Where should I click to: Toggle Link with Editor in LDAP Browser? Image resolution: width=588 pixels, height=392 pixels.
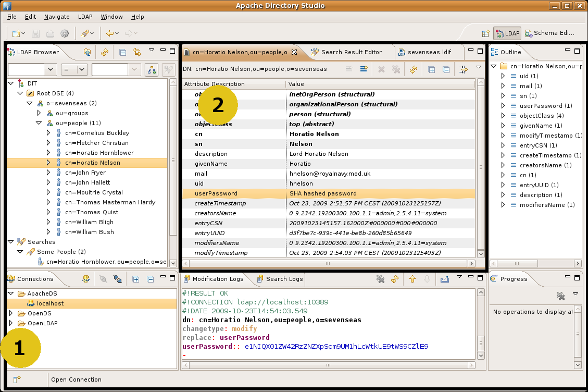pyautogui.click(x=137, y=52)
